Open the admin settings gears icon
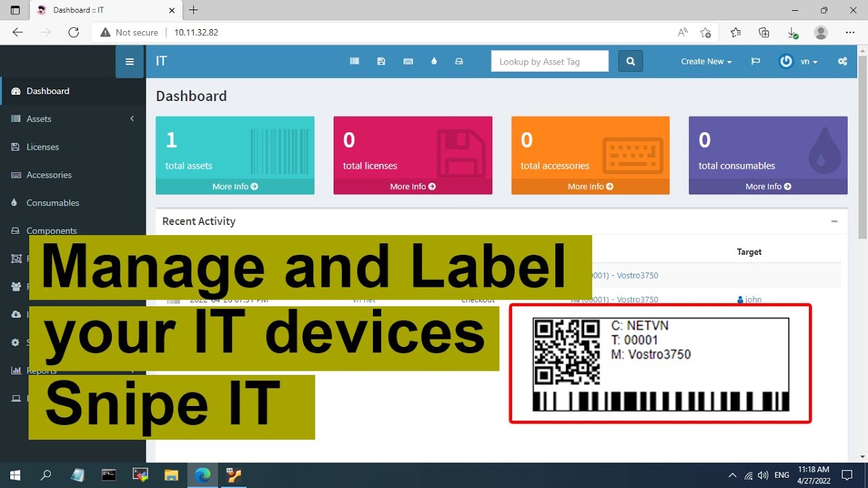Image resolution: width=868 pixels, height=488 pixels. tap(842, 61)
